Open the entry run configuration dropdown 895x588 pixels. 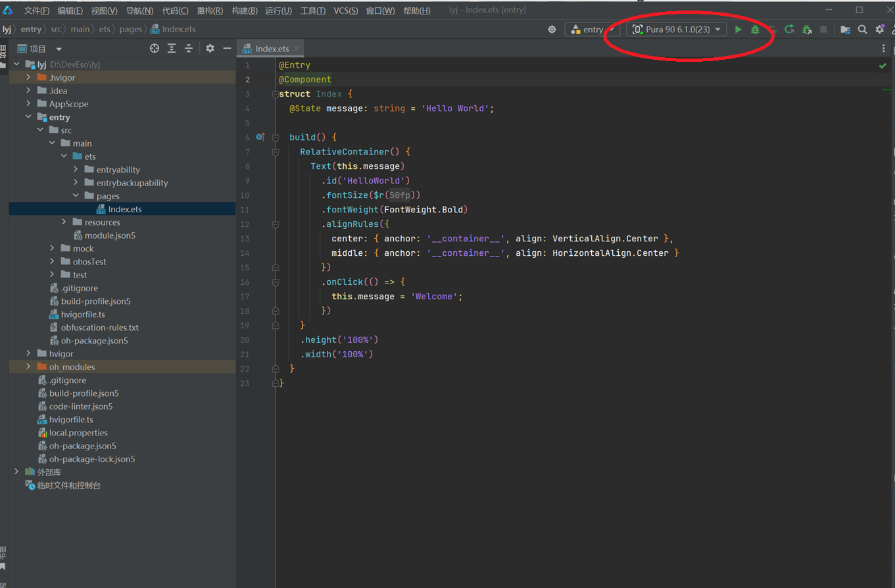(593, 30)
